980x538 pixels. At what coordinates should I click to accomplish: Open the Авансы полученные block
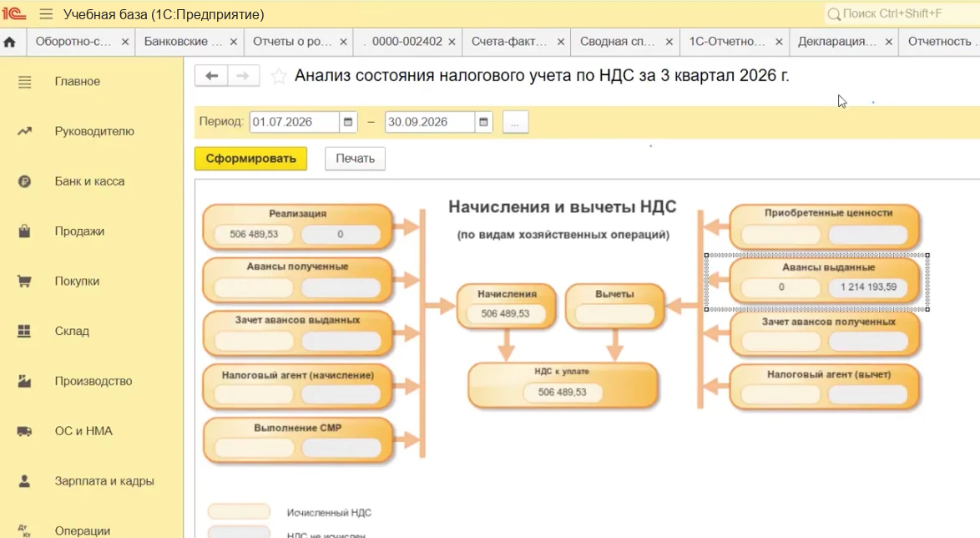297,280
